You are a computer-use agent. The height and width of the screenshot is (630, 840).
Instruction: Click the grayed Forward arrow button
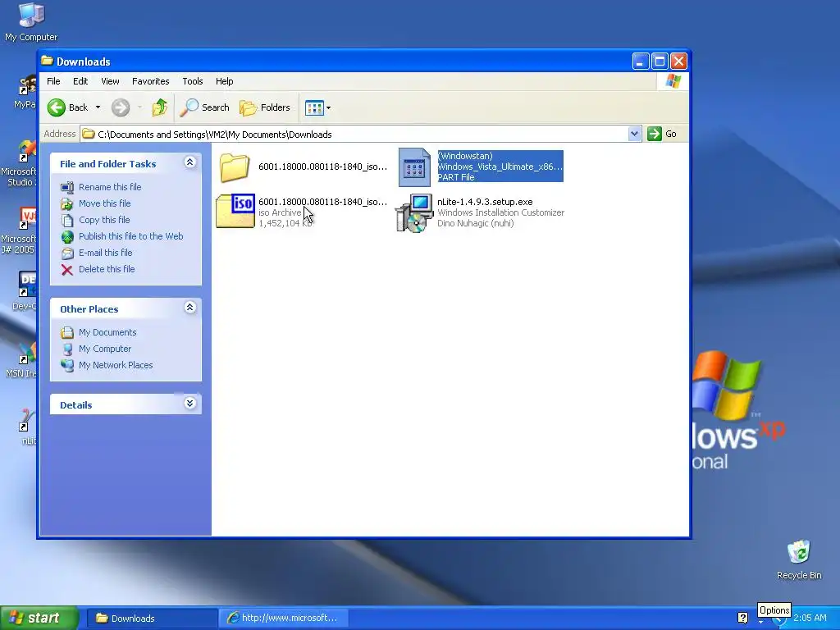[121, 107]
